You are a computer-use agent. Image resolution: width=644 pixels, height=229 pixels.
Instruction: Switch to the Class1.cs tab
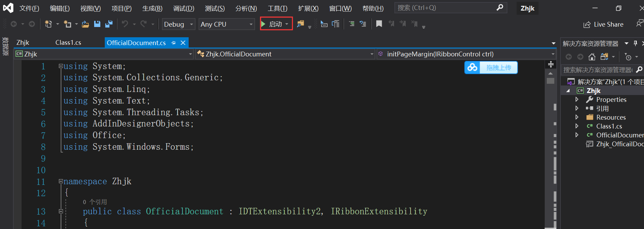click(x=68, y=43)
